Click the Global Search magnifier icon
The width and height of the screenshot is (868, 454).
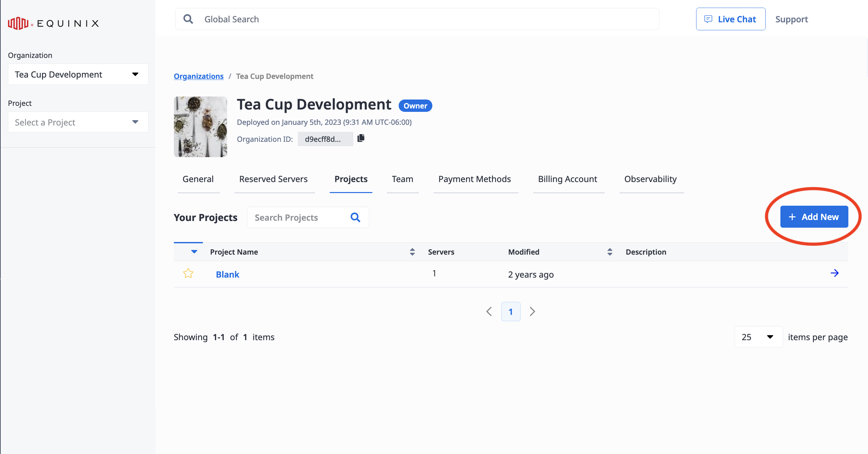click(188, 19)
